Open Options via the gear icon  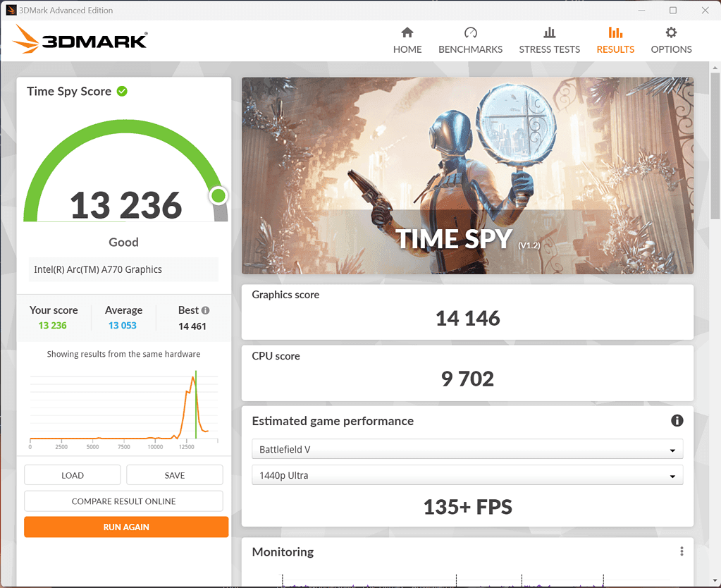coord(671,32)
